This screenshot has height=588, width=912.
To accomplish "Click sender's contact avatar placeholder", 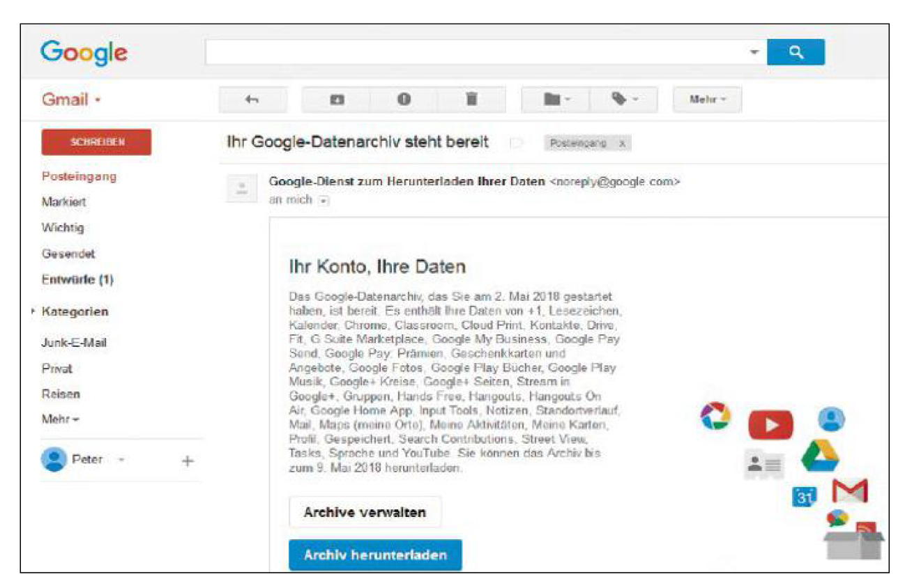I will coord(241,189).
